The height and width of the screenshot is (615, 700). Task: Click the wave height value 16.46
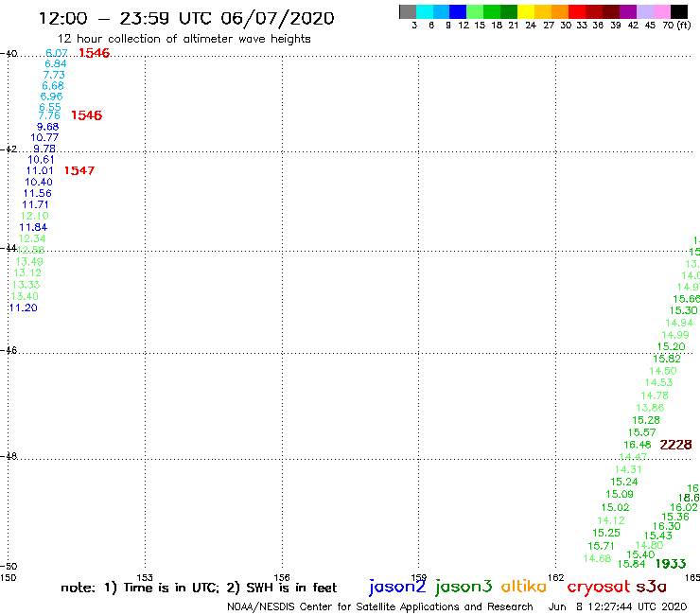tap(638, 445)
